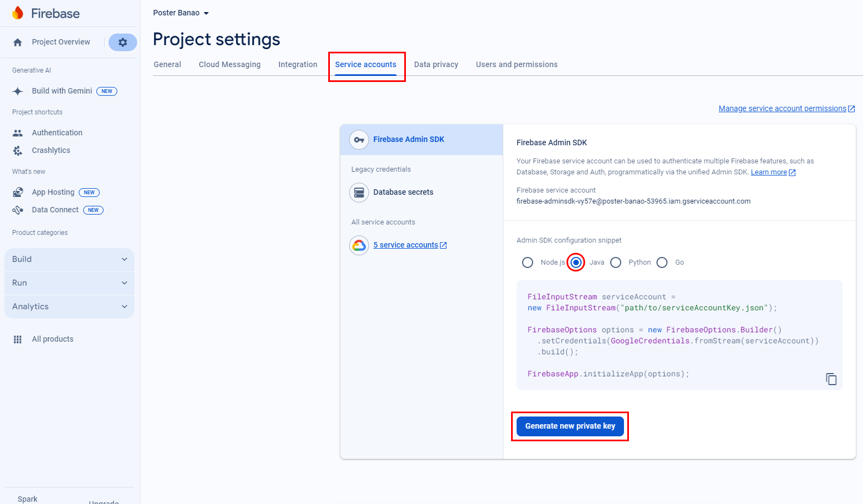Switch to the Service accounts tab
863x504 pixels.
click(x=366, y=64)
